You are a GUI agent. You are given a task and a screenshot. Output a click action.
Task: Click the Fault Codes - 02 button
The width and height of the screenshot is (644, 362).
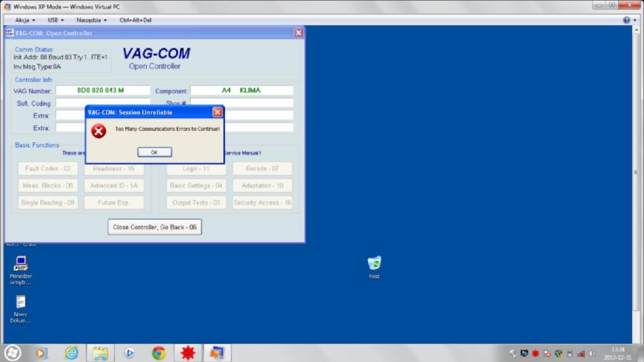(48, 169)
